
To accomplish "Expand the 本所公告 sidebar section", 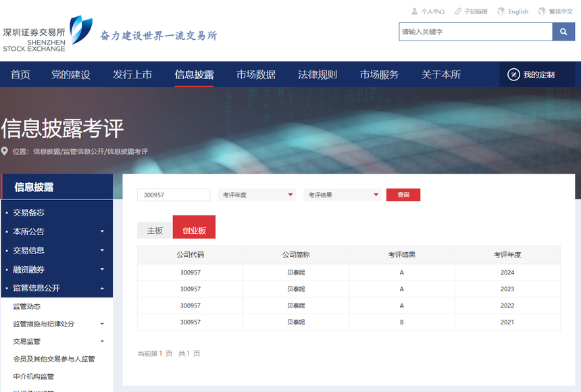I will (102, 231).
